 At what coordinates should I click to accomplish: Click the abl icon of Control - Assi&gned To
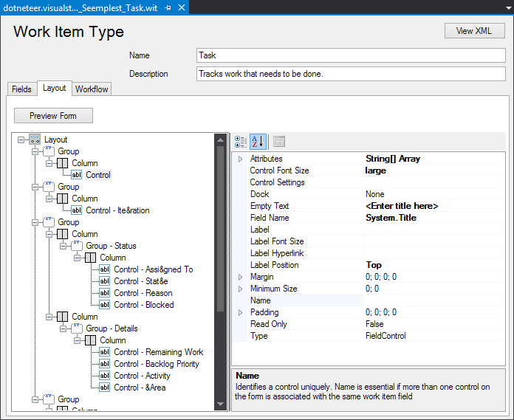104,269
